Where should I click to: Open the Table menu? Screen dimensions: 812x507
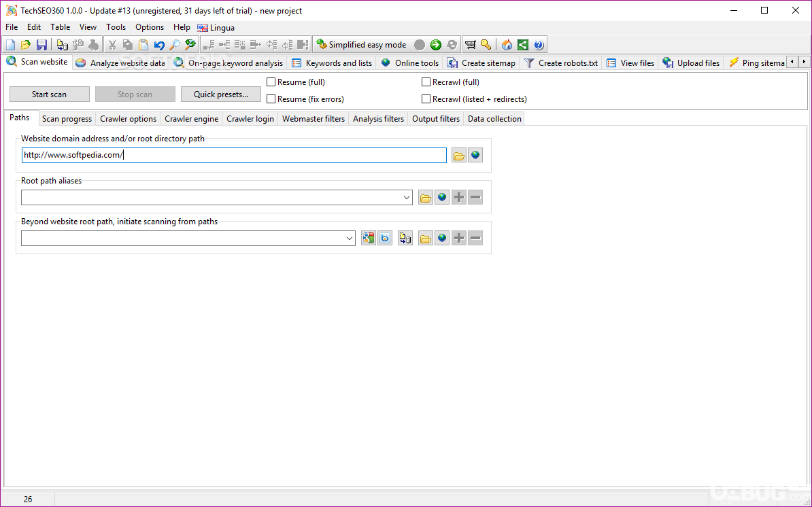pos(60,27)
